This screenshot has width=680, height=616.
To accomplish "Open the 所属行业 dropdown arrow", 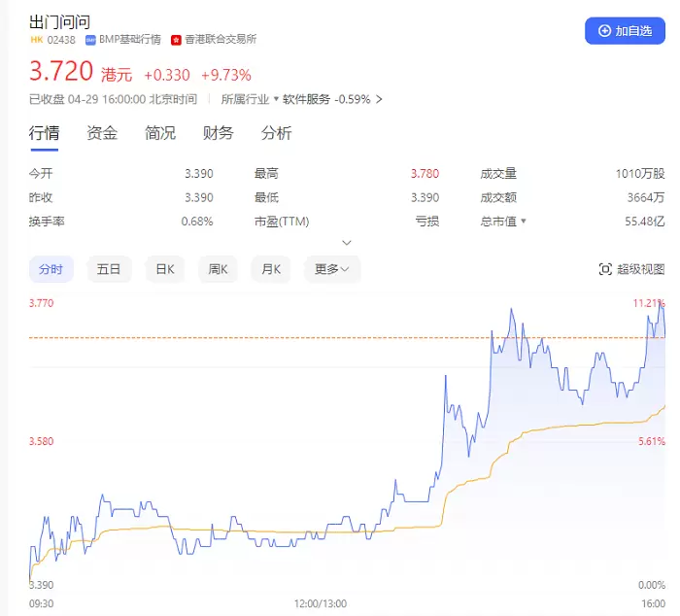I will tap(276, 99).
